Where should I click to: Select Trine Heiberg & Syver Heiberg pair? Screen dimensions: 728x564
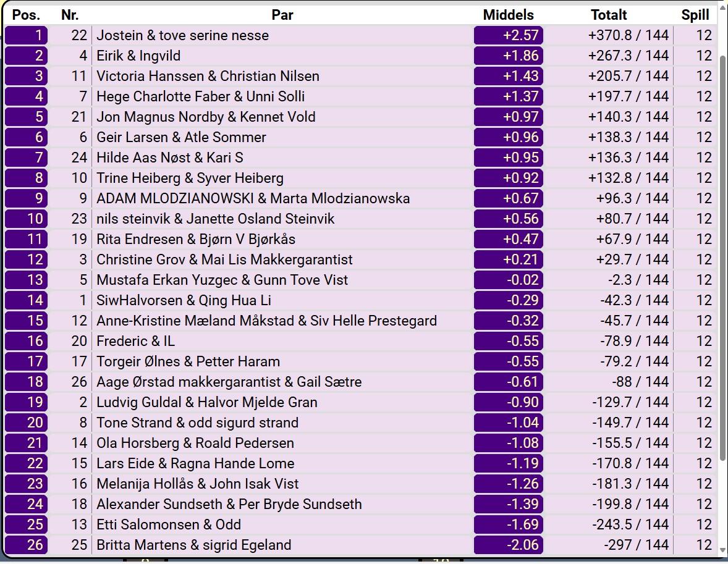pos(190,178)
